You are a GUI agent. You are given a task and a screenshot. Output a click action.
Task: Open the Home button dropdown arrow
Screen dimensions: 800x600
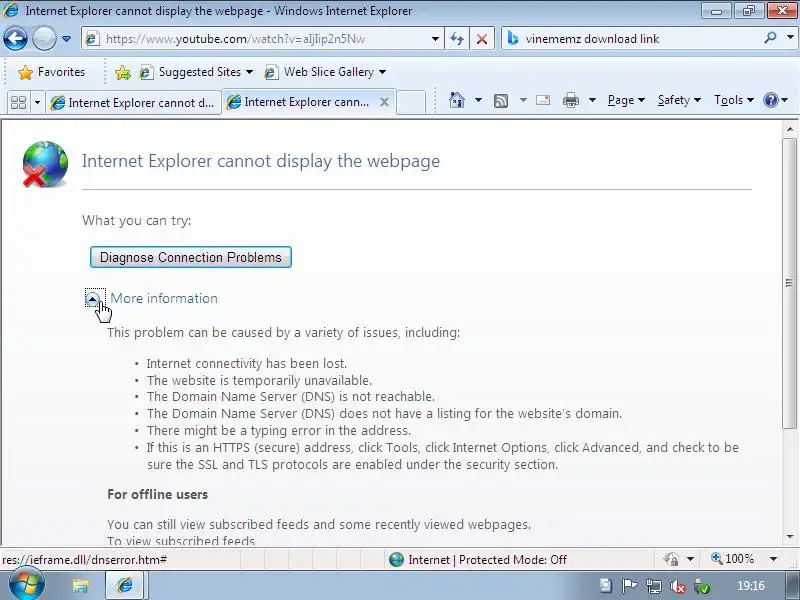478,100
